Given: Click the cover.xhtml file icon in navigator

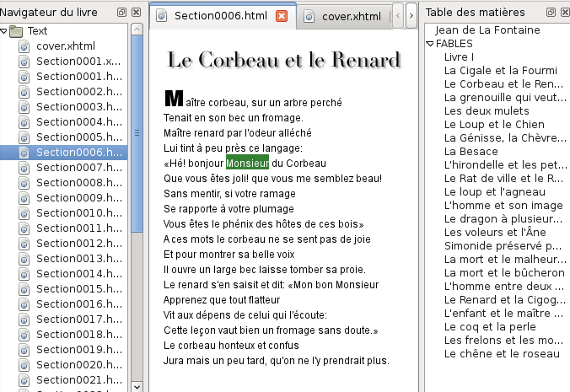Looking at the screenshot, I should 24,46.
